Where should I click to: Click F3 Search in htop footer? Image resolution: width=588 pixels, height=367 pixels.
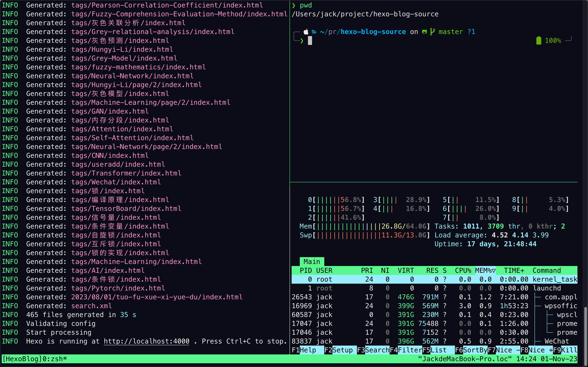(x=373, y=350)
